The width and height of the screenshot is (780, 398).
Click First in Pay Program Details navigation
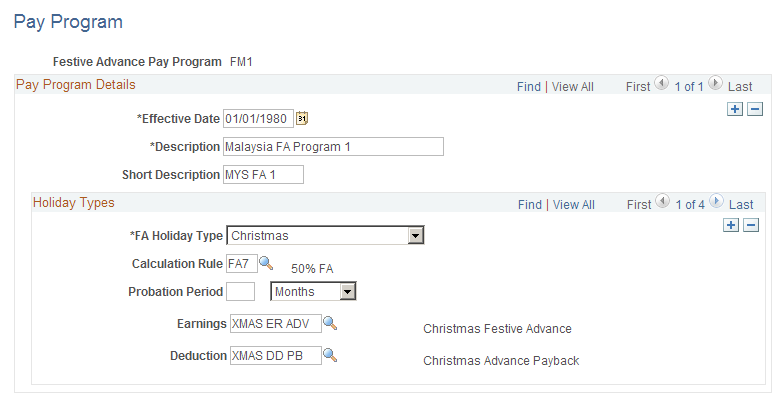coord(638,87)
